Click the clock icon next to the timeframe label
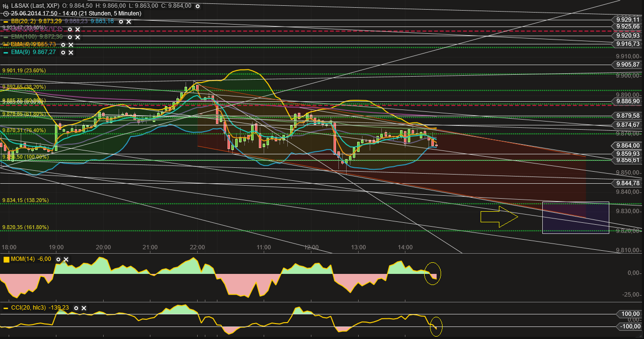 (x=6, y=14)
